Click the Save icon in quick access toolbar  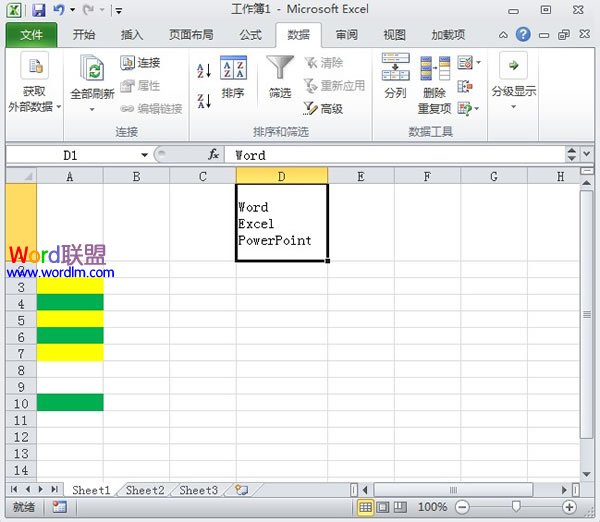click(x=39, y=10)
